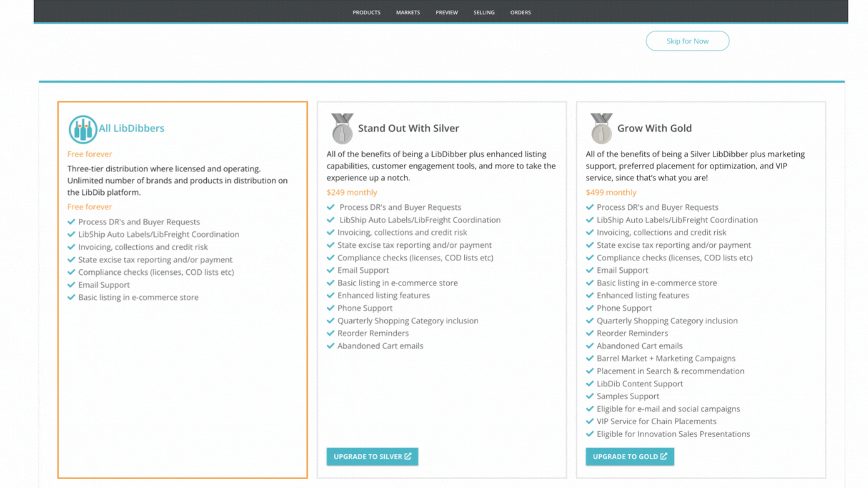Select the highlighted All LibDibbers plan card

[x=182, y=289]
